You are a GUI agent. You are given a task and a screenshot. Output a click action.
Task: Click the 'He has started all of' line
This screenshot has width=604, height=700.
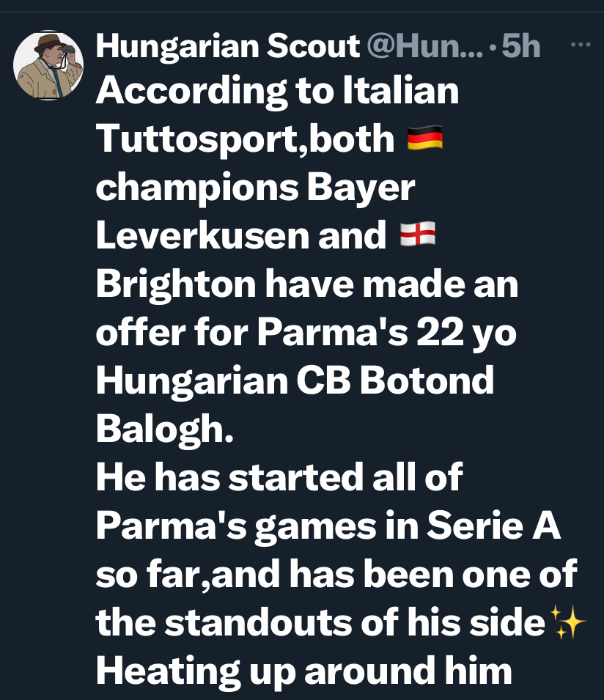[279, 476]
